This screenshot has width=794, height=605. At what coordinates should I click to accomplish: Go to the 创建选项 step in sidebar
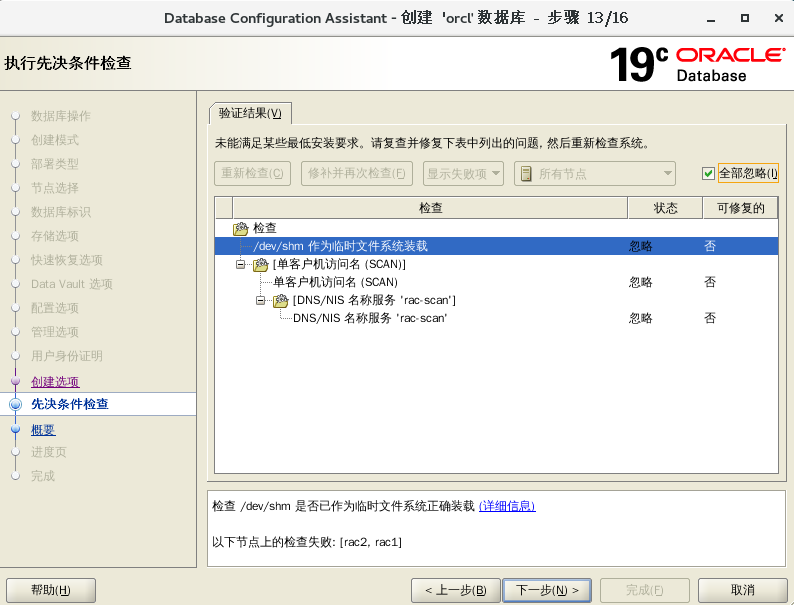tap(55, 382)
